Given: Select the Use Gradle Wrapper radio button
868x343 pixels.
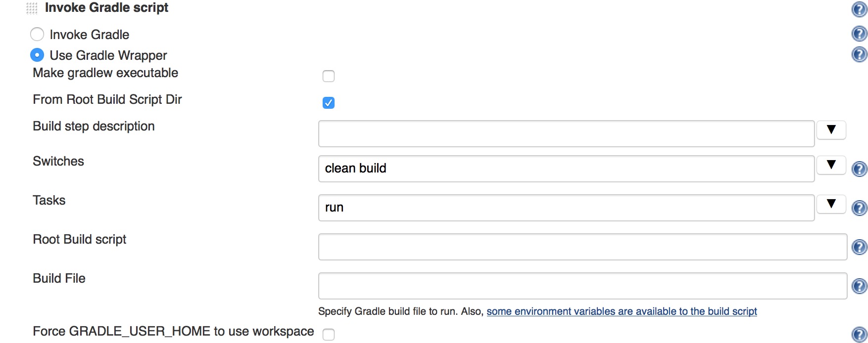Looking at the screenshot, I should (x=37, y=54).
